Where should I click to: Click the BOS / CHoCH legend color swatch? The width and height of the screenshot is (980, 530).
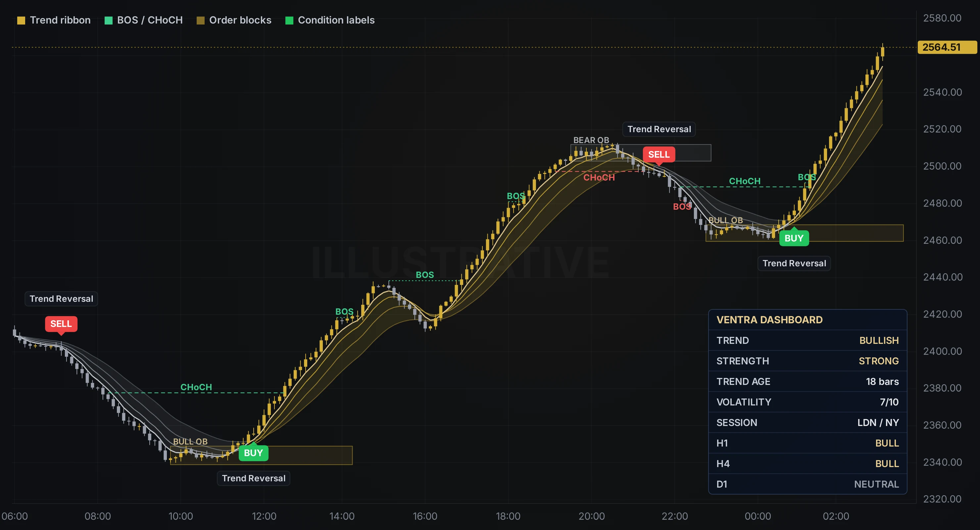(108, 21)
